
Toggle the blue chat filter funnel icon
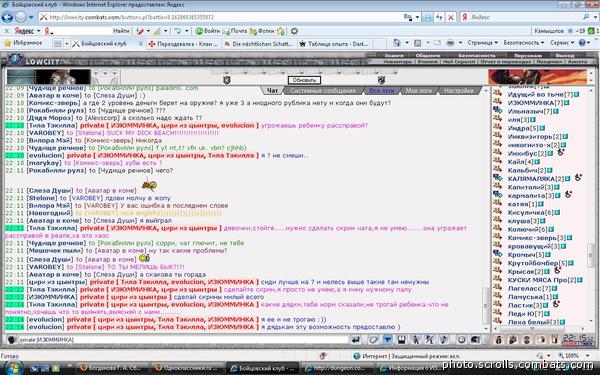(x=388, y=339)
